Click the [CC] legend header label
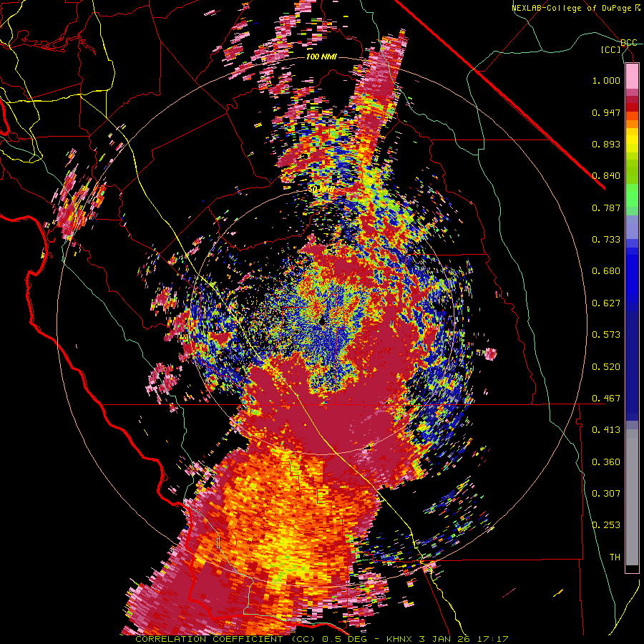This screenshot has width=644, height=644. point(611,49)
